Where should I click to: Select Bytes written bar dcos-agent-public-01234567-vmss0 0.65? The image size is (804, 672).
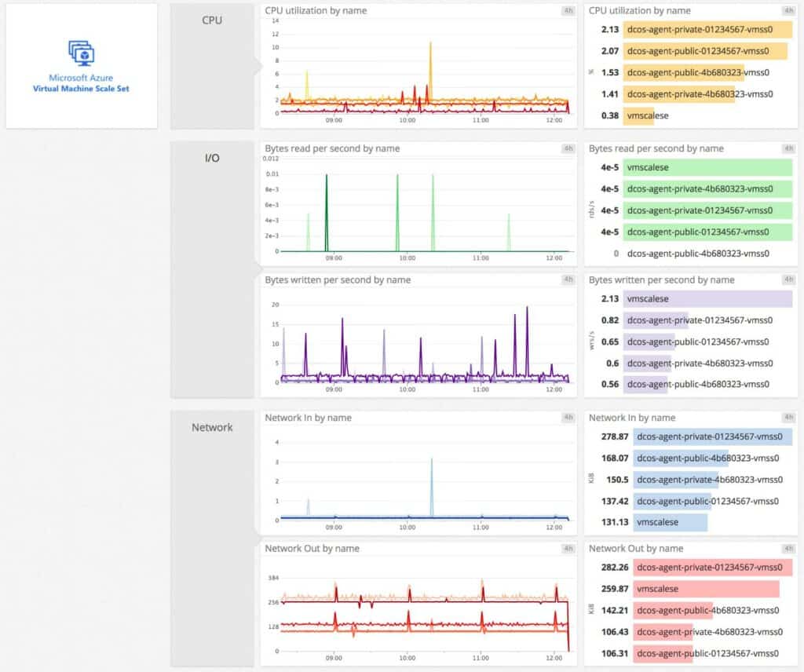649,341
